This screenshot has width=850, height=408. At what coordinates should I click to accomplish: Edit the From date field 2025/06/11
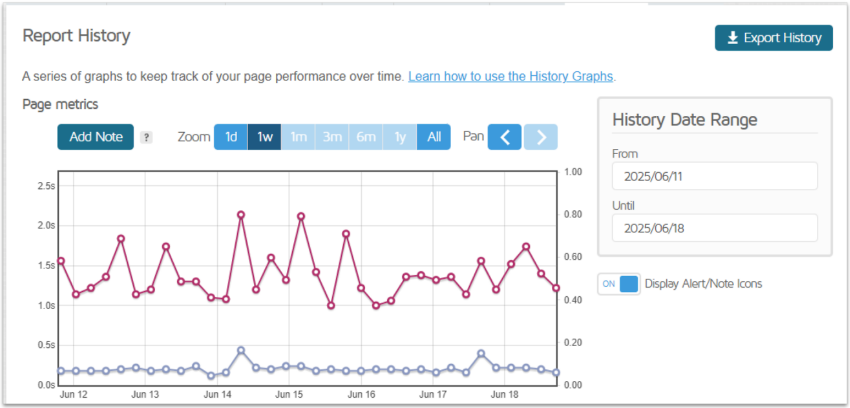[x=714, y=176]
